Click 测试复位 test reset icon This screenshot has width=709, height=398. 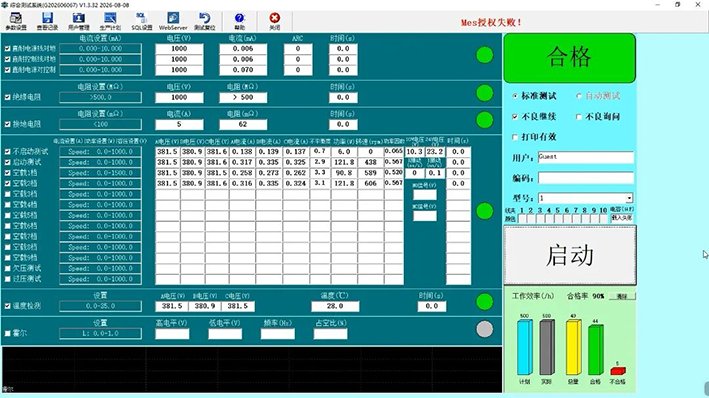[x=205, y=21]
